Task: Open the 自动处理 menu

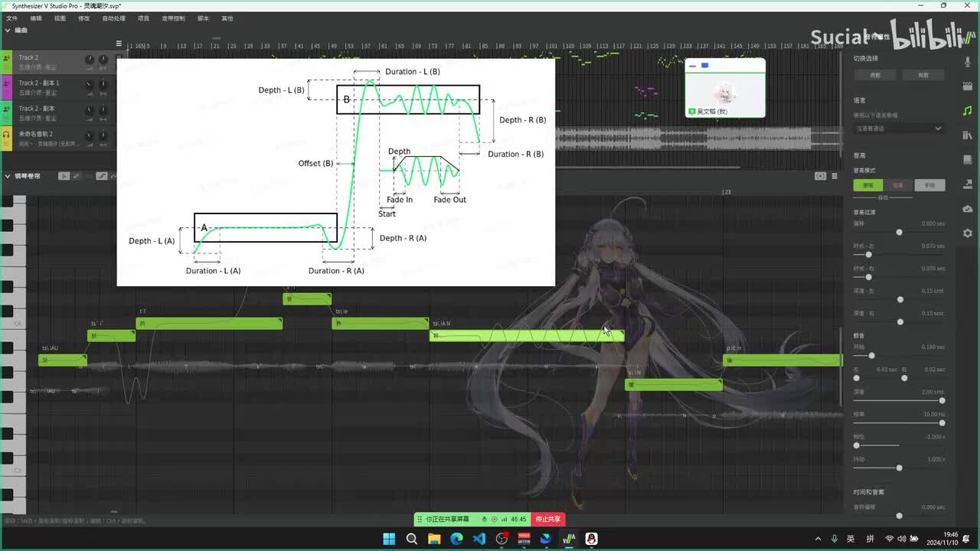Action: (113, 18)
